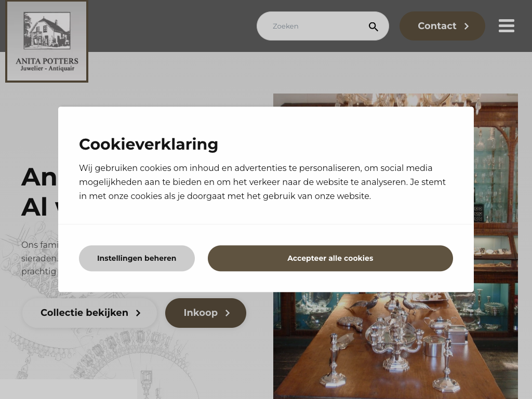The image size is (532, 399).
Task: Click the cookie explanation paragraph text
Action: tap(262, 182)
